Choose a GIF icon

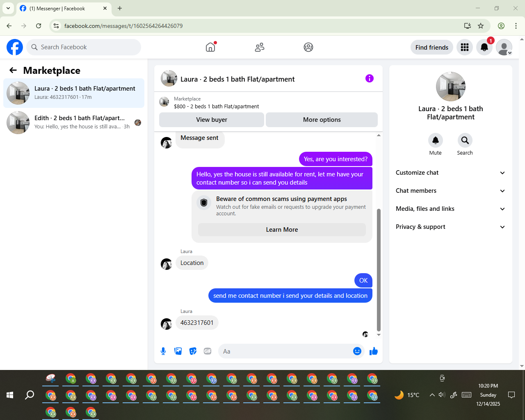(208, 351)
